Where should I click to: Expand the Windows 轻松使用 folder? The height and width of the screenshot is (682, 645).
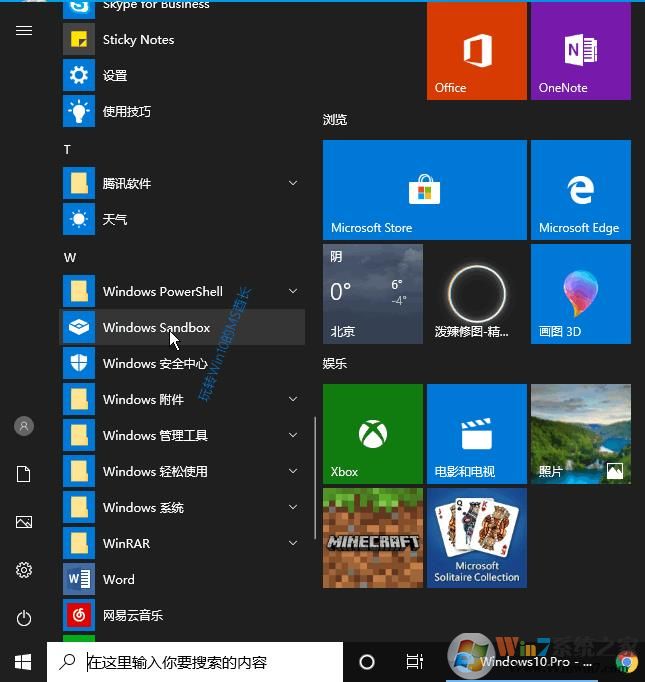click(293, 471)
